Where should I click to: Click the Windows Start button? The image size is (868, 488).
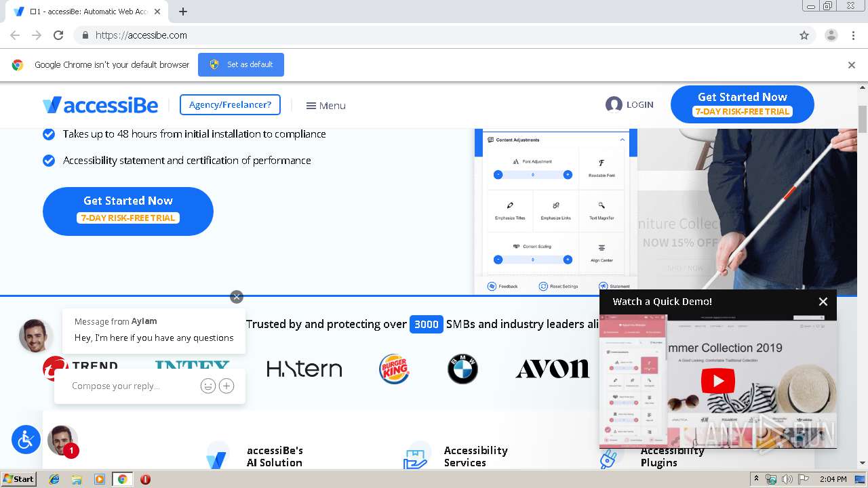(x=18, y=479)
